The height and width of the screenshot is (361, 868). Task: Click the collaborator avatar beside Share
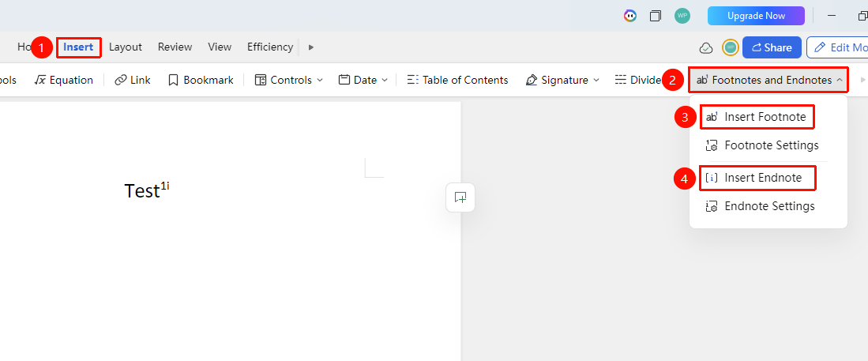(731, 47)
